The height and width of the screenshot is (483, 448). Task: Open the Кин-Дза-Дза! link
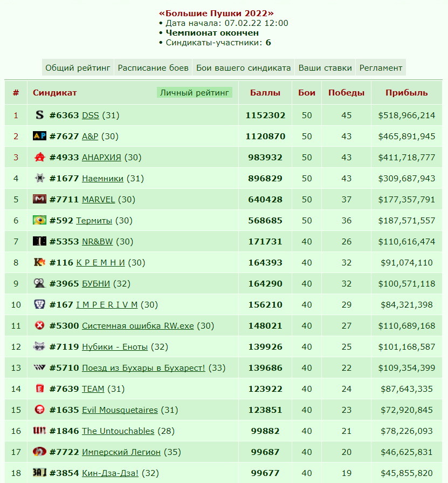110,473
